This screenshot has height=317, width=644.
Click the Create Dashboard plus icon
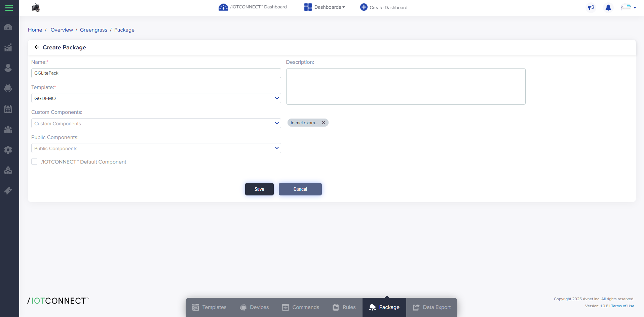click(x=364, y=7)
